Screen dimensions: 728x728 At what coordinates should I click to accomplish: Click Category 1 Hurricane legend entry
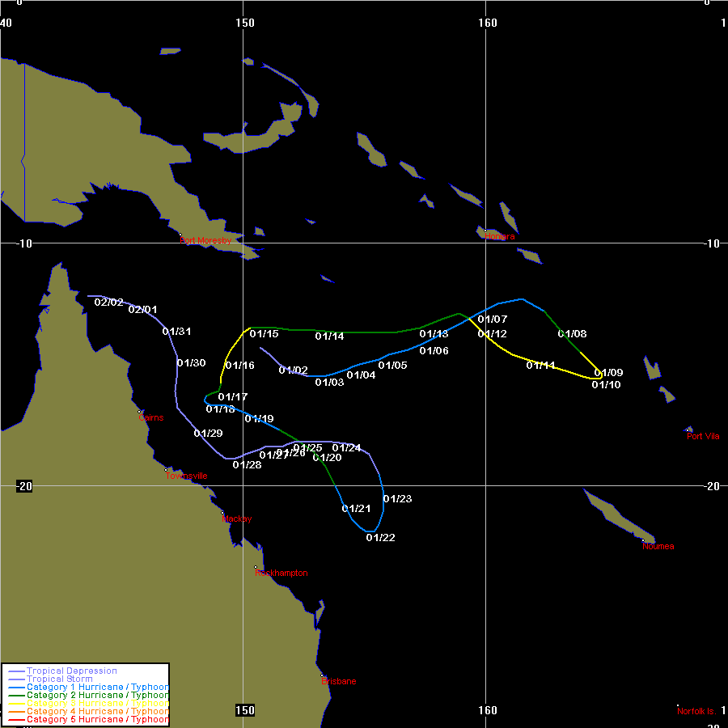[x=97, y=687]
